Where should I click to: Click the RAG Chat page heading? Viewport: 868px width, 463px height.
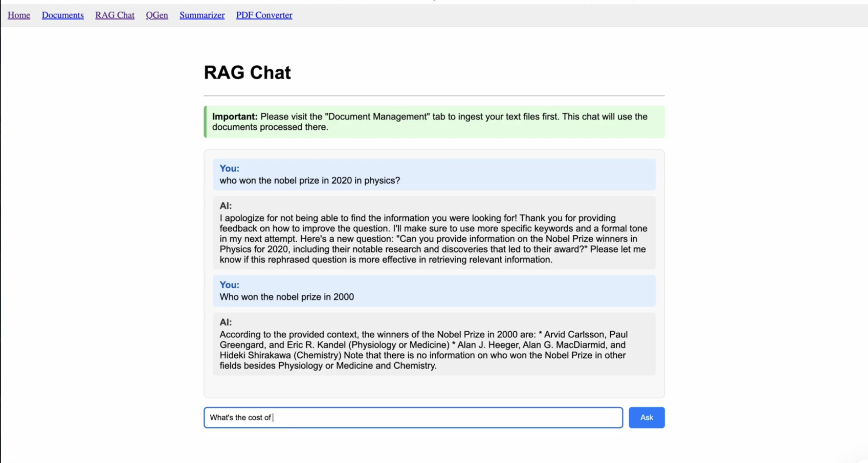pos(247,72)
